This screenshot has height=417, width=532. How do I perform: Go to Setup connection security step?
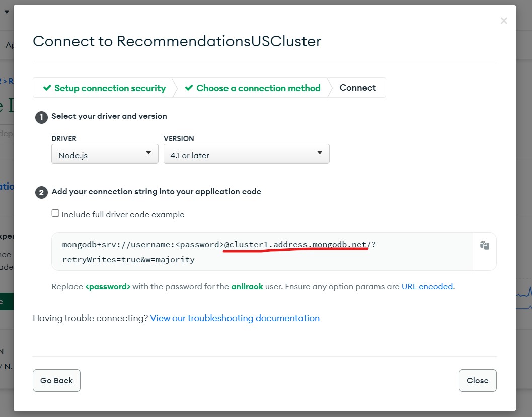[105, 88]
